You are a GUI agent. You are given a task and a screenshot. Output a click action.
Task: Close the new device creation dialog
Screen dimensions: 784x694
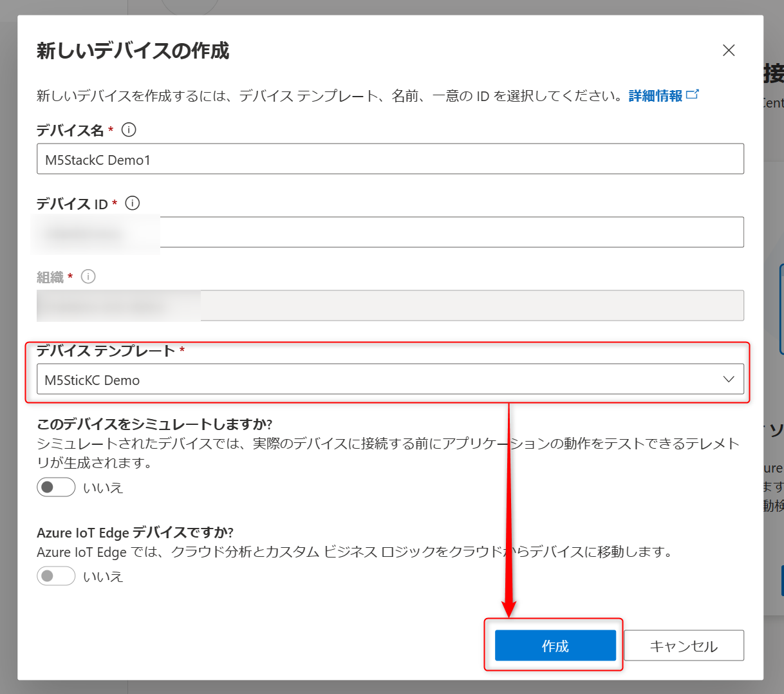pos(729,50)
